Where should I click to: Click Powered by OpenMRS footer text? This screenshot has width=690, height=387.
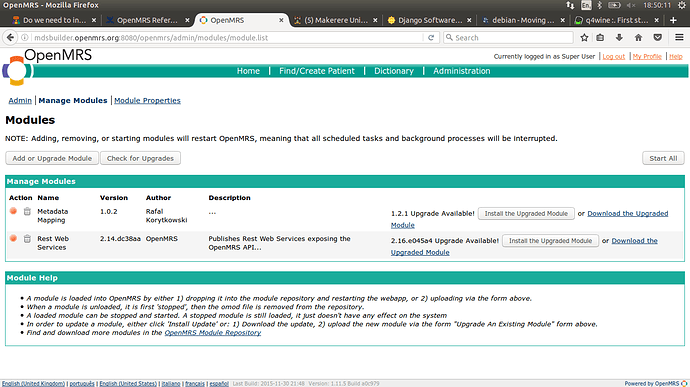coord(652,383)
